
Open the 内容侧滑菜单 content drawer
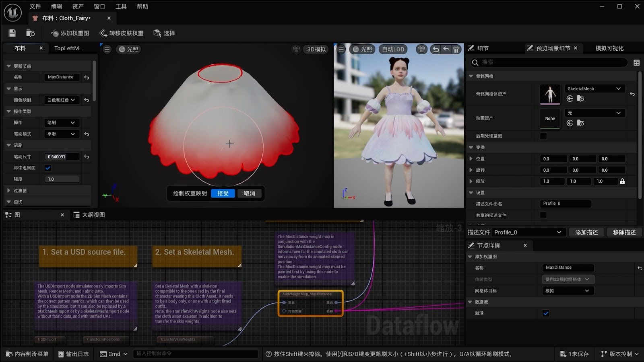coord(28,354)
